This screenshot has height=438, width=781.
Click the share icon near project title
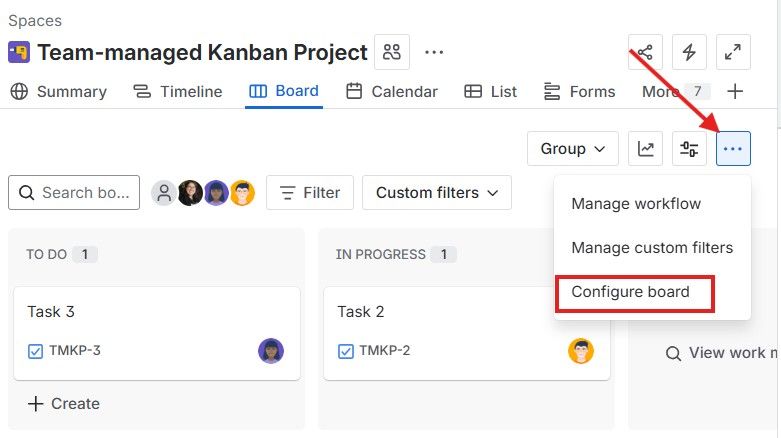(x=646, y=53)
